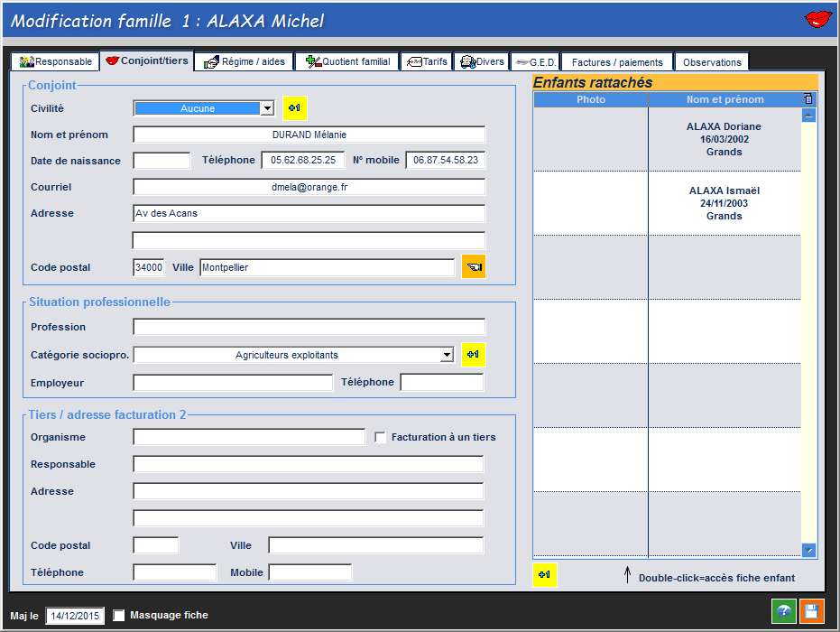Click the trash icon in children list header

point(808,99)
